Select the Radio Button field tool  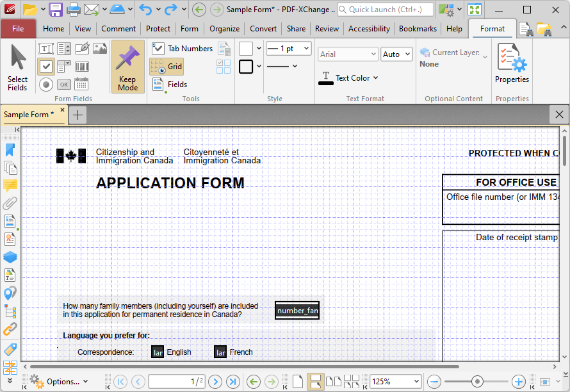(x=46, y=85)
